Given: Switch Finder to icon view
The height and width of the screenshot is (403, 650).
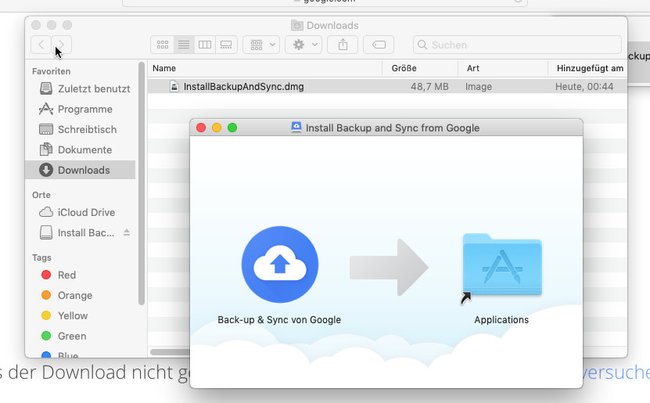Looking at the screenshot, I should coord(162,44).
